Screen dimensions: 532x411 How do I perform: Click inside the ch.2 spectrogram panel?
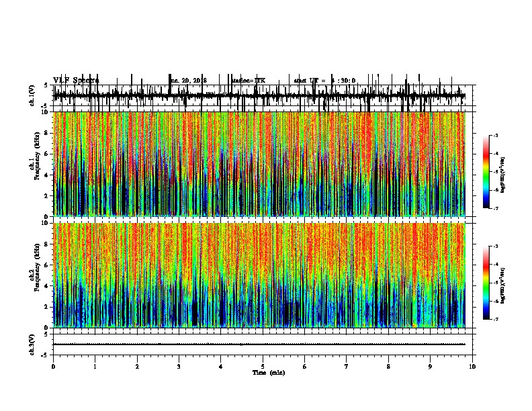tap(259, 275)
